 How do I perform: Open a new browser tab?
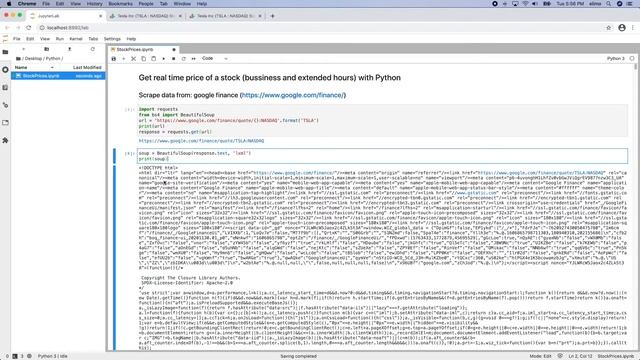click(273, 16)
